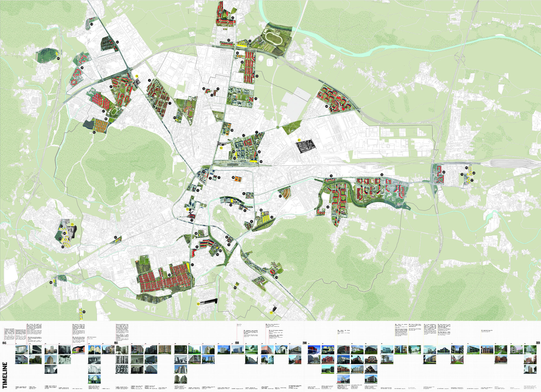Click map marker number 53
This screenshot has width=541, height=392.
point(60,239)
